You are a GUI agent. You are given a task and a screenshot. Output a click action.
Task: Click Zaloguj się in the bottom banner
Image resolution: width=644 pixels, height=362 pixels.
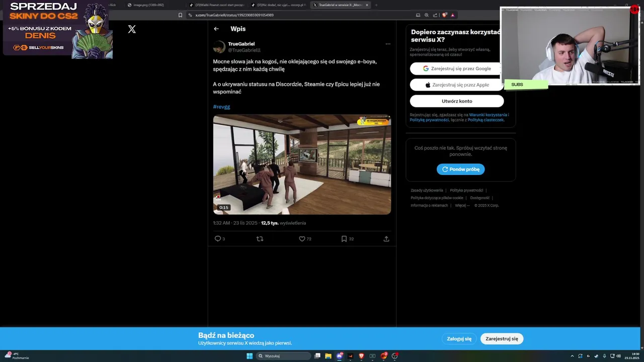tap(459, 339)
